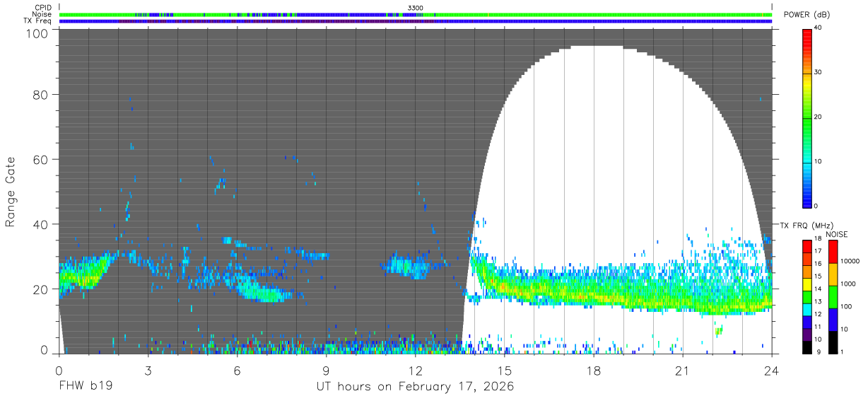This screenshot has height=401, width=868.
Task: Click x-axis tick label 12
Action: 416,371
